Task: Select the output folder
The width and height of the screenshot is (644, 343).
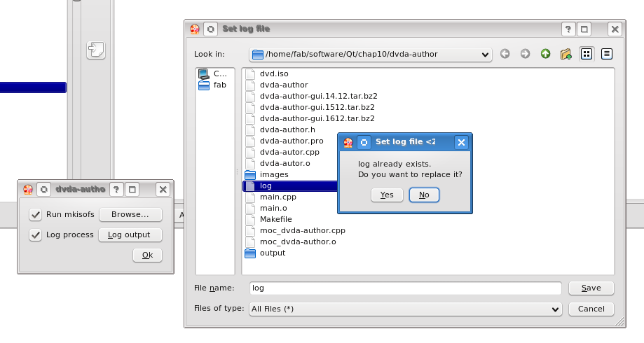Action: [272, 253]
